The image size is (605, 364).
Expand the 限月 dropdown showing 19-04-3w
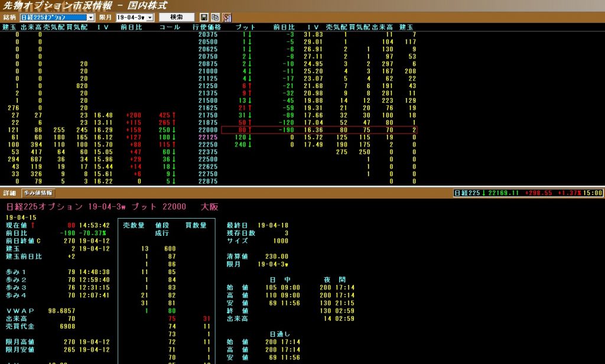coord(135,17)
